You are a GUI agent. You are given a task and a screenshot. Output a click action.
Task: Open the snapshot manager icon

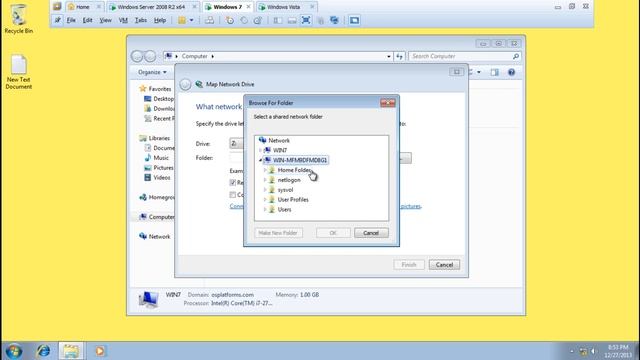tap(258, 20)
